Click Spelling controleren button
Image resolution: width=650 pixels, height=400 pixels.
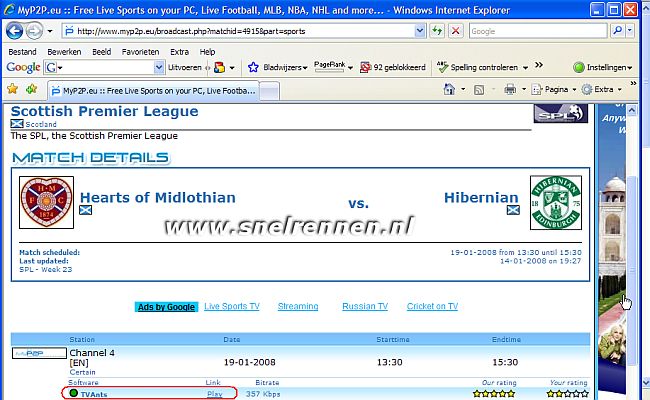[478, 67]
